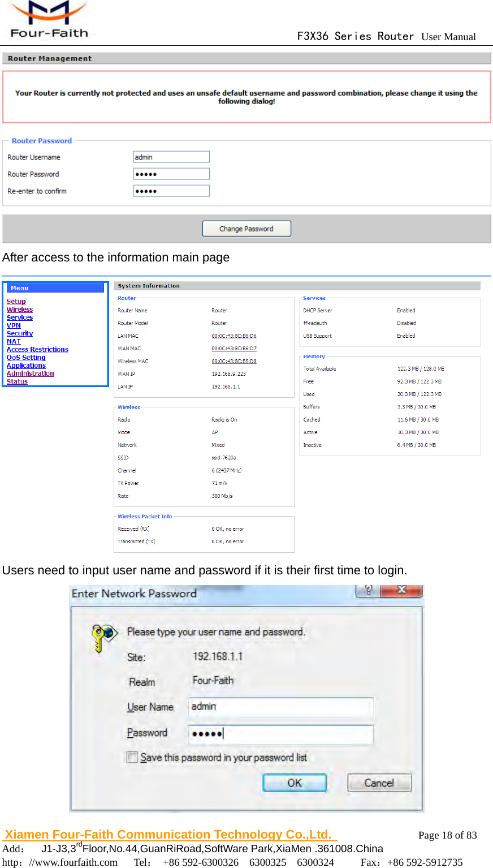Click the User Name field in the login dialog
This screenshot has width=493, height=868.
click(x=280, y=708)
